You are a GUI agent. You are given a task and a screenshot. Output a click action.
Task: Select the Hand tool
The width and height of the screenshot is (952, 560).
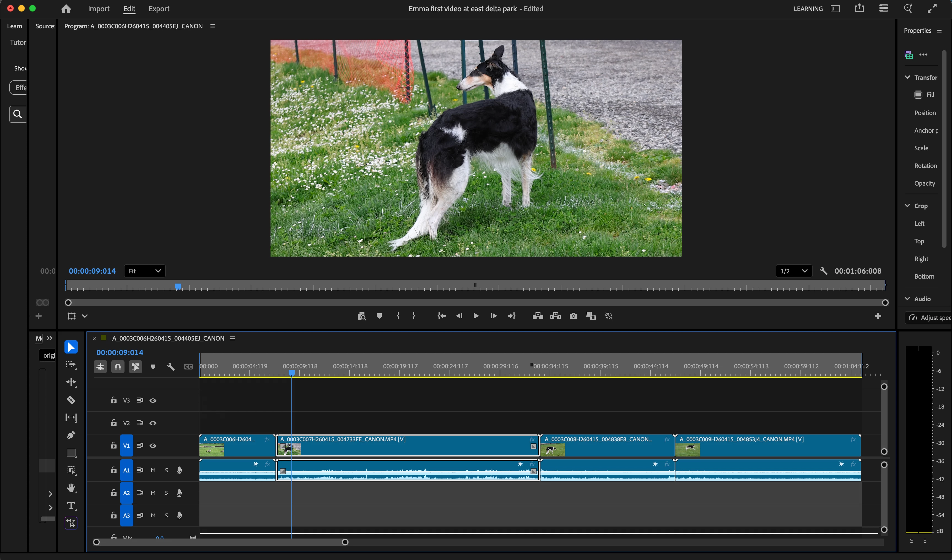pos(71,488)
